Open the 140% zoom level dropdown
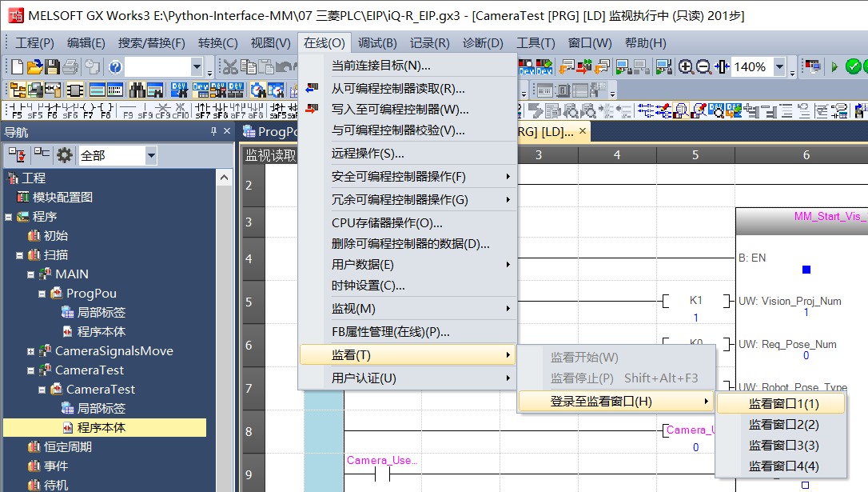 (779, 67)
